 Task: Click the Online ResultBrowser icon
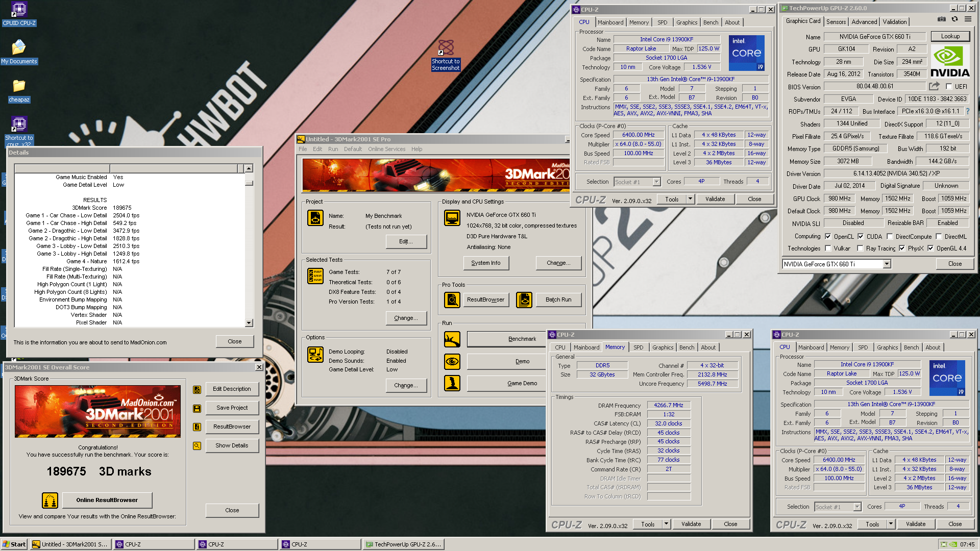tap(50, 500)
